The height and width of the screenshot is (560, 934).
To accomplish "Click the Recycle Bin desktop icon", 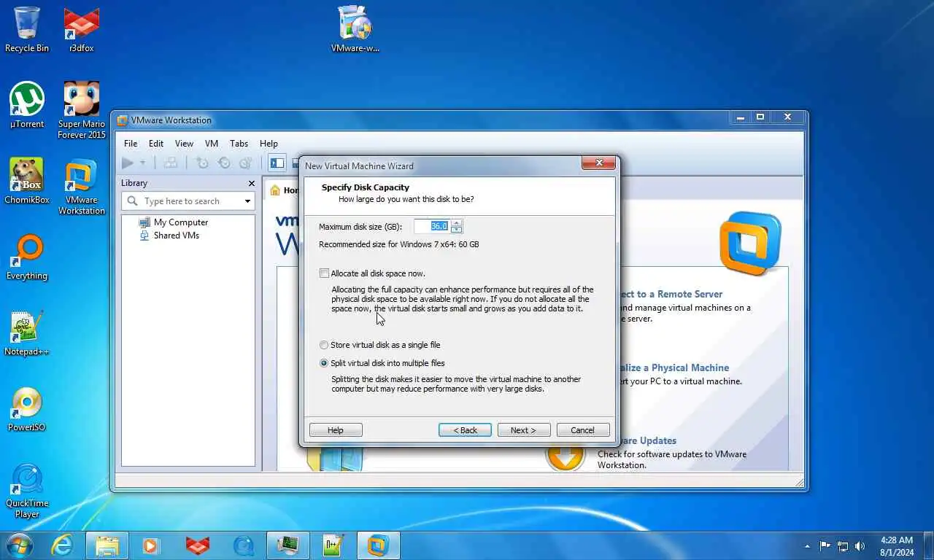I will (x=27, y=29).
